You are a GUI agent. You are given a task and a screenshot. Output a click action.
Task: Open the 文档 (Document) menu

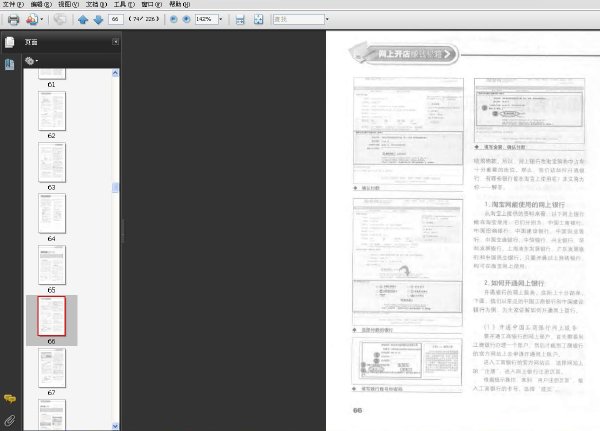point(96,4)
